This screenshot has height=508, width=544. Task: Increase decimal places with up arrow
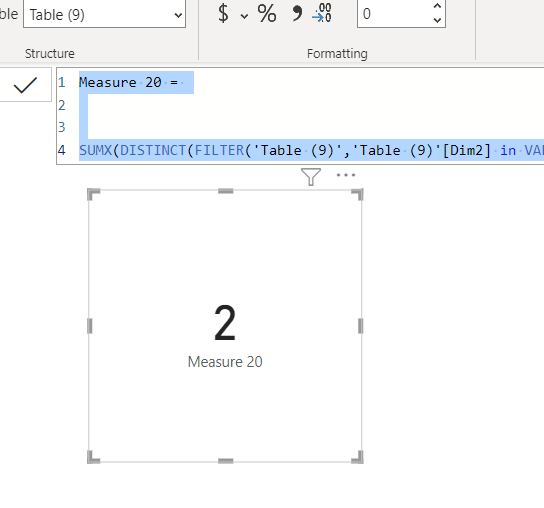437,6
